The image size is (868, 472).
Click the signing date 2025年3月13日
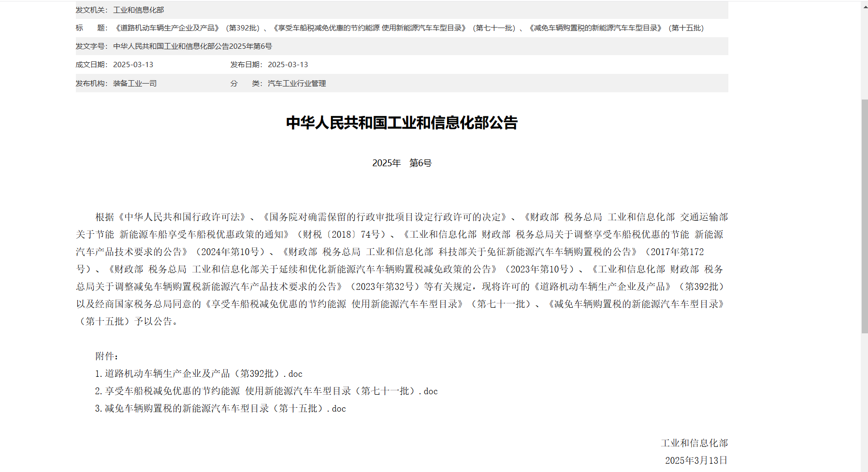696,461
